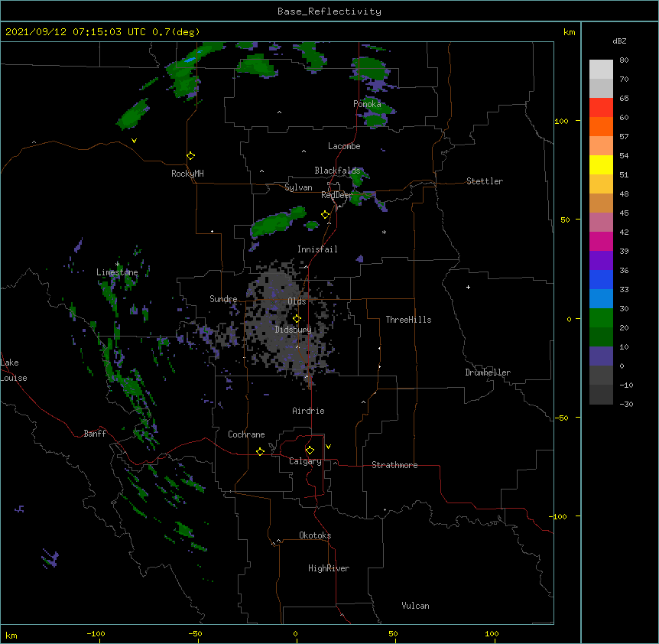The width and height of the screenshot is (659, 644).
Task: Click the dBZ legend heading
Action: tap(619, 41)
